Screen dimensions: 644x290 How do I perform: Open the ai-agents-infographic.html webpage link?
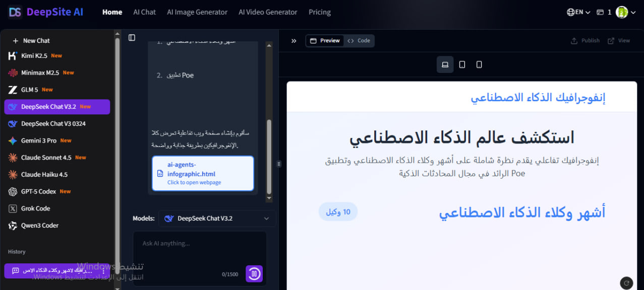point(203,172)
